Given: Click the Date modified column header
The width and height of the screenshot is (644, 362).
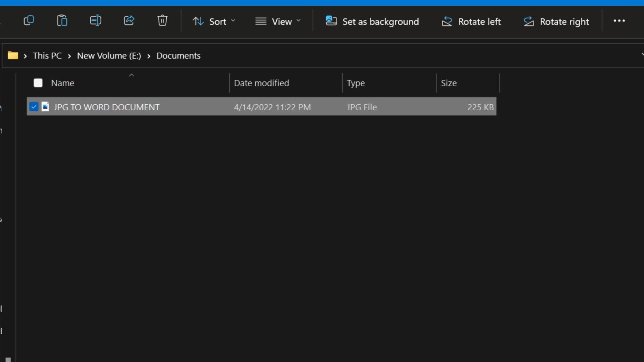Looking at the screenshot, I should 262,83.
